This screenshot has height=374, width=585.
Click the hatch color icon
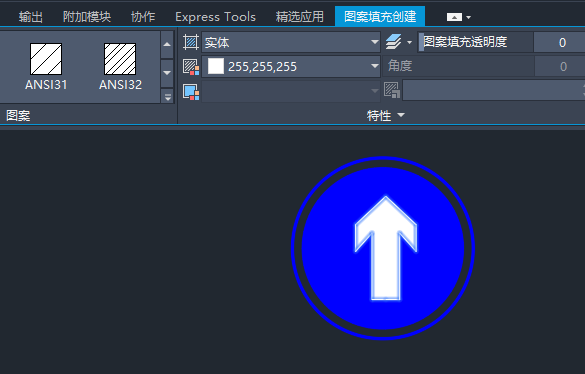[x=191, y=66]
